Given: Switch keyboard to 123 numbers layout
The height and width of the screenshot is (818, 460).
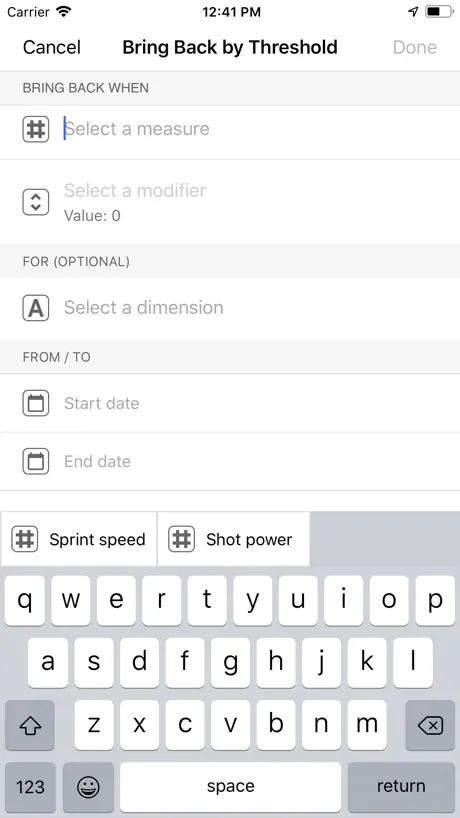Looking at the screenshot, I should click(30, 787).
